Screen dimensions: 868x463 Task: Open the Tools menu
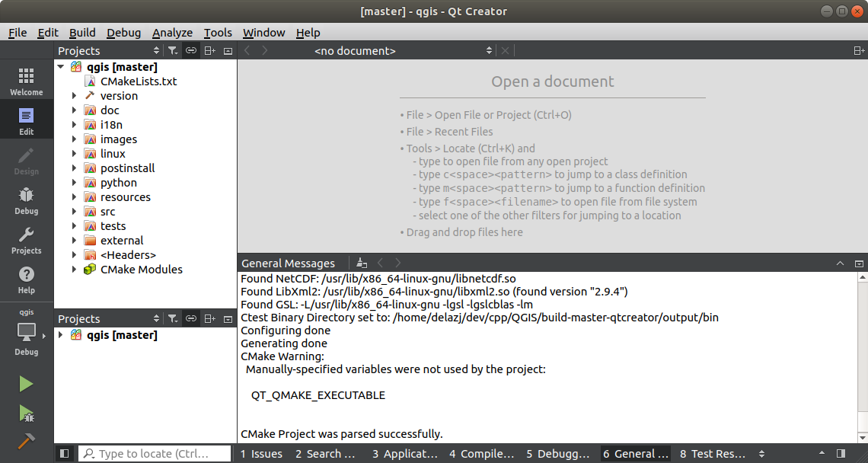(x=218, y=33)
